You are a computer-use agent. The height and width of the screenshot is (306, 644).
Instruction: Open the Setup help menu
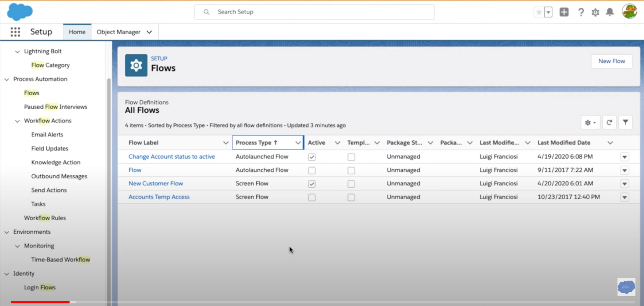[581, 12]
